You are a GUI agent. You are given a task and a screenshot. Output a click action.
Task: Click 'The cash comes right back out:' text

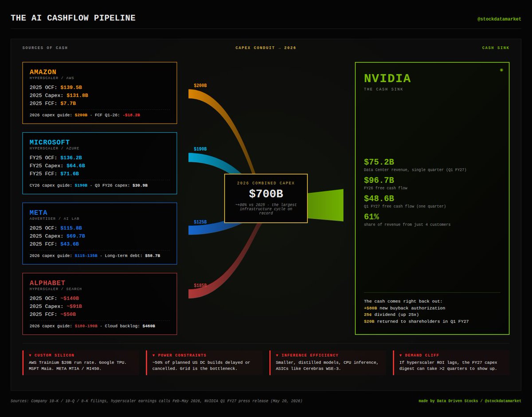click(x=403, y=301)
